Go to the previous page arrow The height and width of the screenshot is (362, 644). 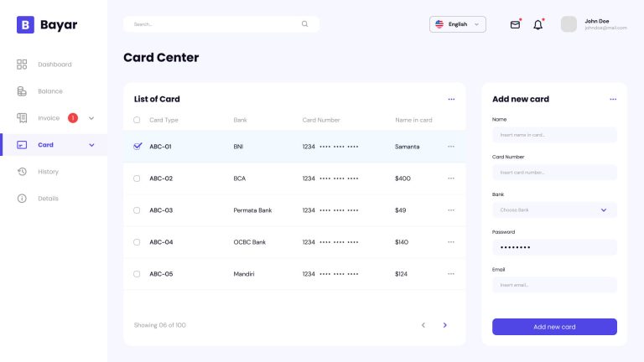[x=423, y=325]
